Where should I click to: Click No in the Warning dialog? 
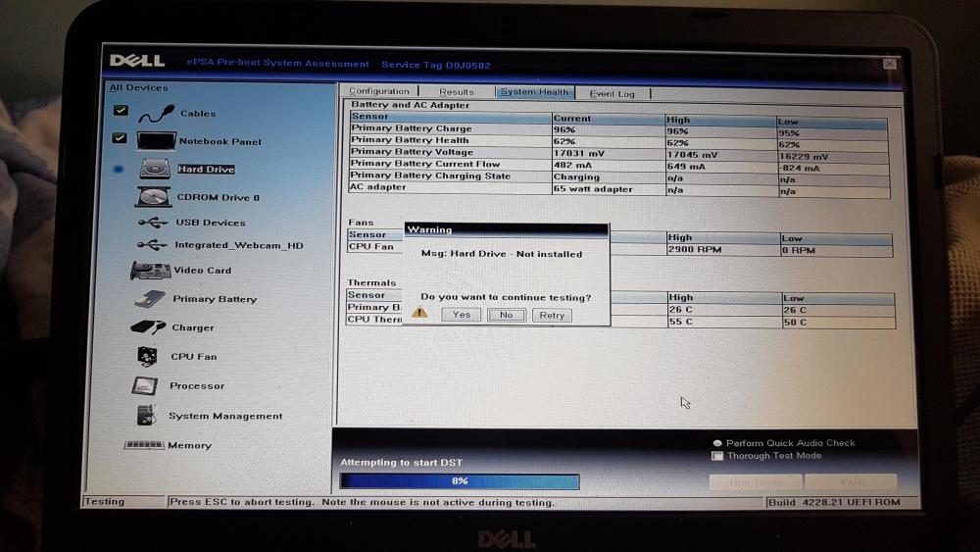pos(507,315)
